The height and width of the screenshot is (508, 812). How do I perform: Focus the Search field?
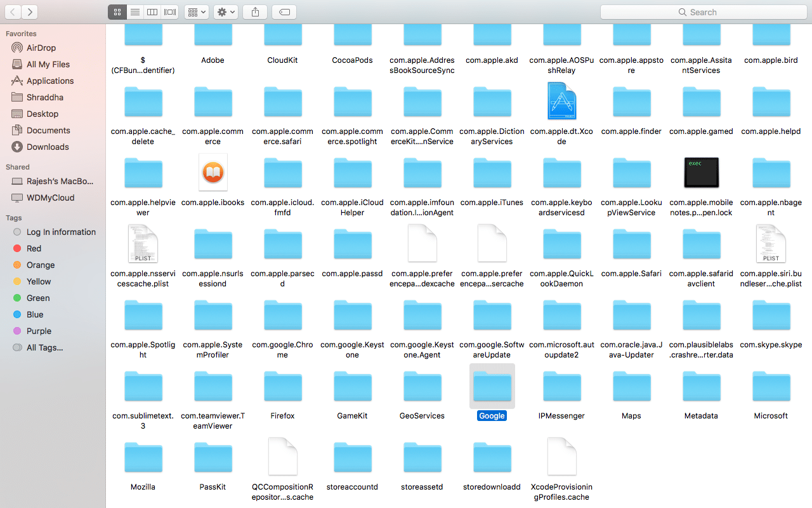pos(704,12)
